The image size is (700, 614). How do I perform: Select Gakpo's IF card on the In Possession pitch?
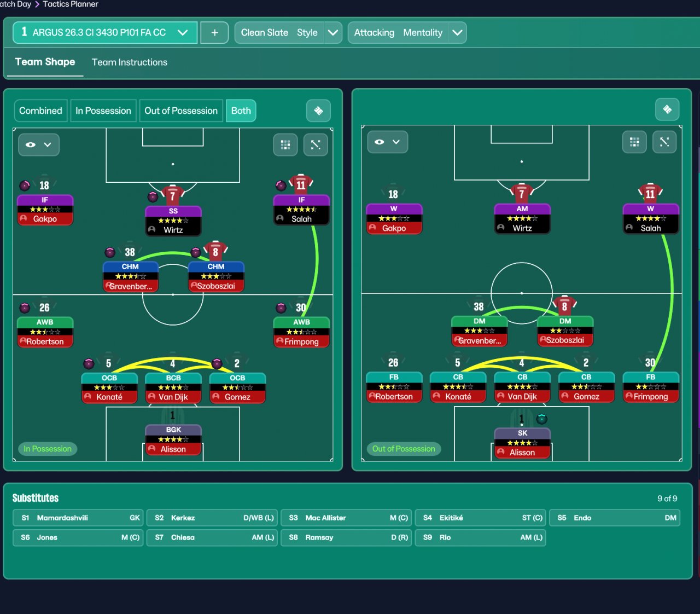coord(45,210)
